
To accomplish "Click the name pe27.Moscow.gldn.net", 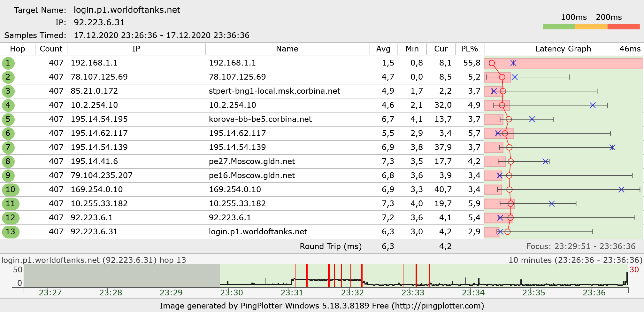I will [252, 161].
